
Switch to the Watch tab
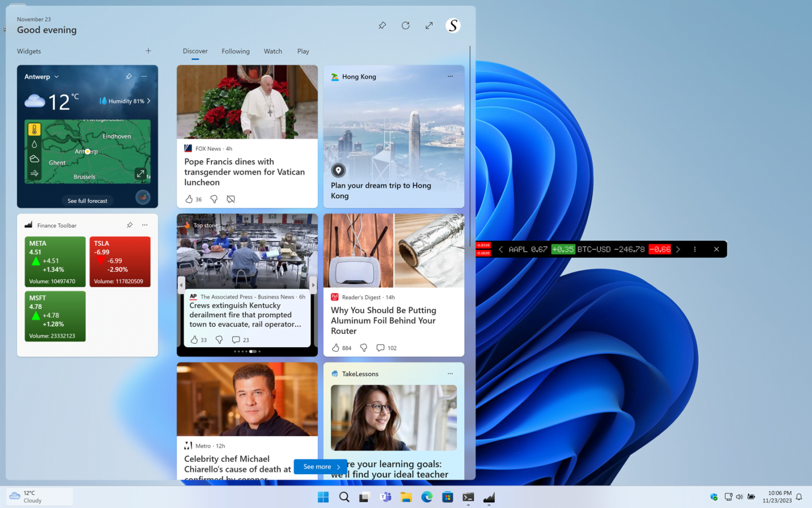pyautogui.click(x=273, y=51)
